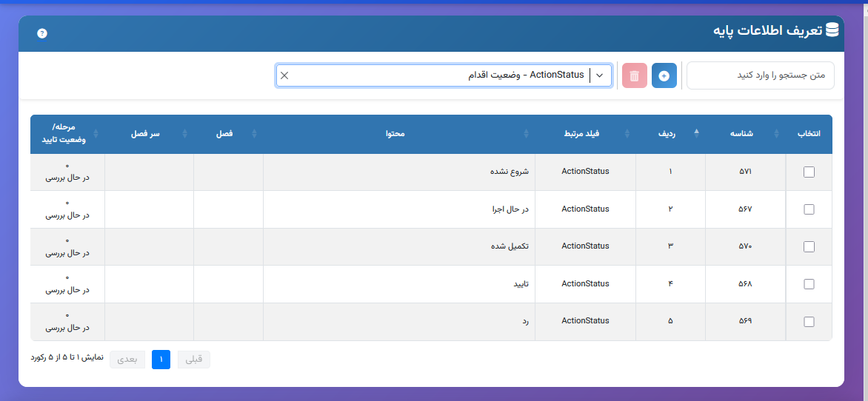Check the box for row 570
The height and width of the screenshot is (401, 868).
809,246
